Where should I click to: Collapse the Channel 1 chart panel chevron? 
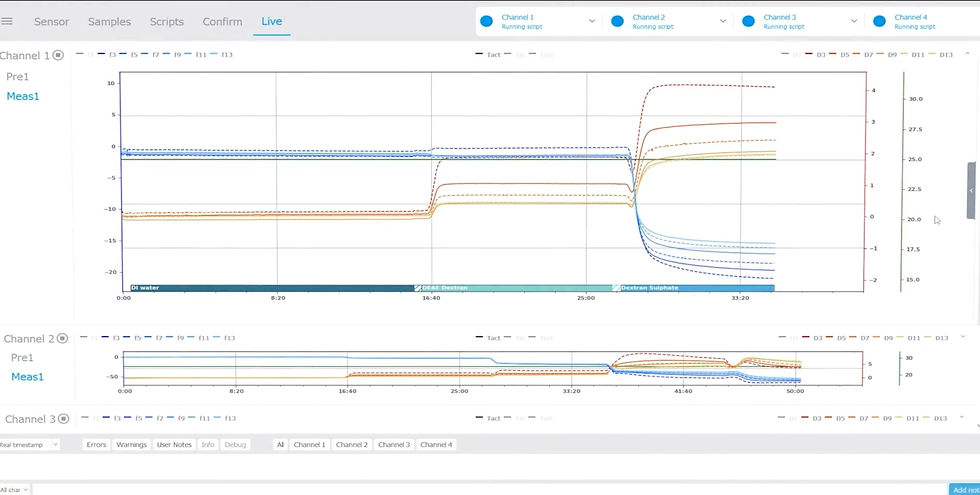pos(967,54)
